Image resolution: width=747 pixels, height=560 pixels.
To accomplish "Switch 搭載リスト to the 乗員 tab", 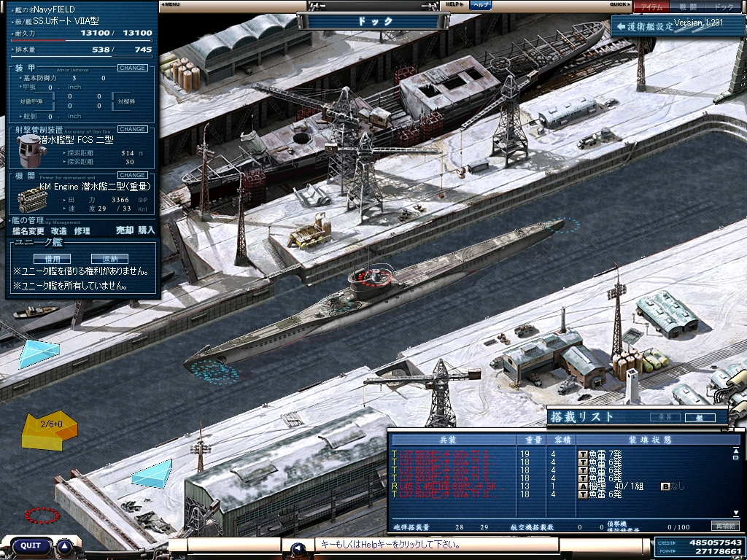I will pyautogui.click(x=665, y=417).
